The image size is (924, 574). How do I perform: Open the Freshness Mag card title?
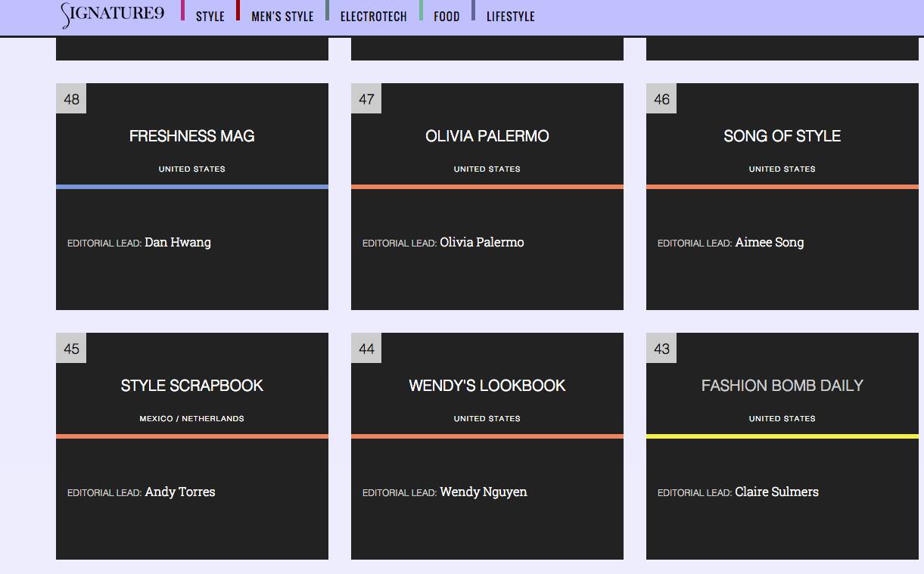192,136
